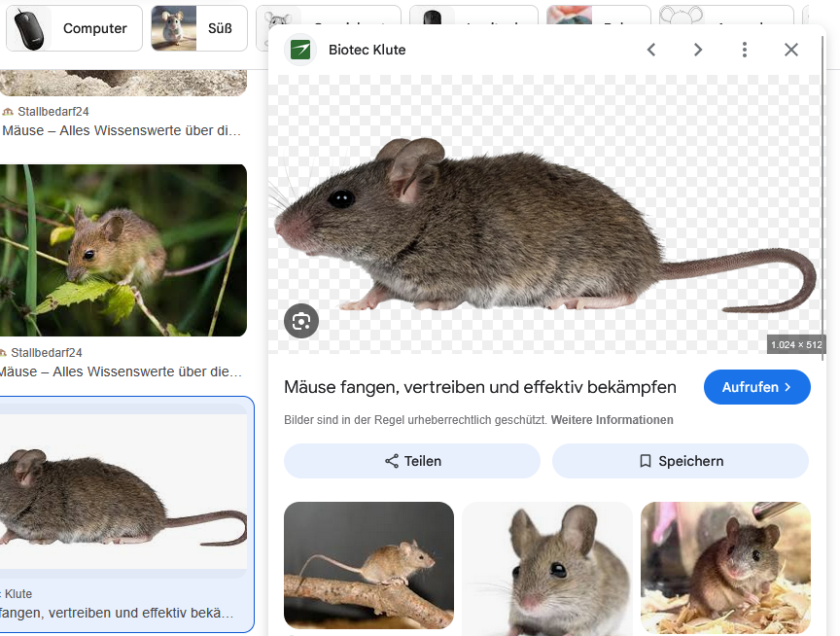Open related thumbnail of mouse on a branch
Screen dimensions: 840x636
coord(368,565)
